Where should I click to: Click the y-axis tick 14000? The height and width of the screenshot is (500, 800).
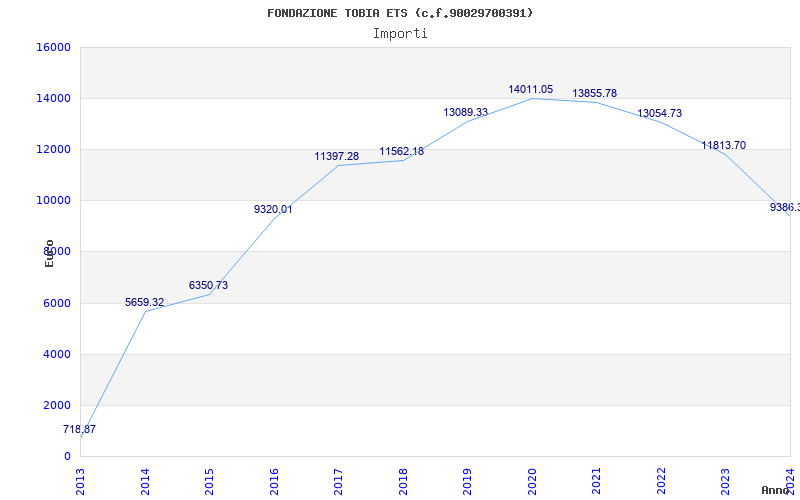click(x=53, y=98)
